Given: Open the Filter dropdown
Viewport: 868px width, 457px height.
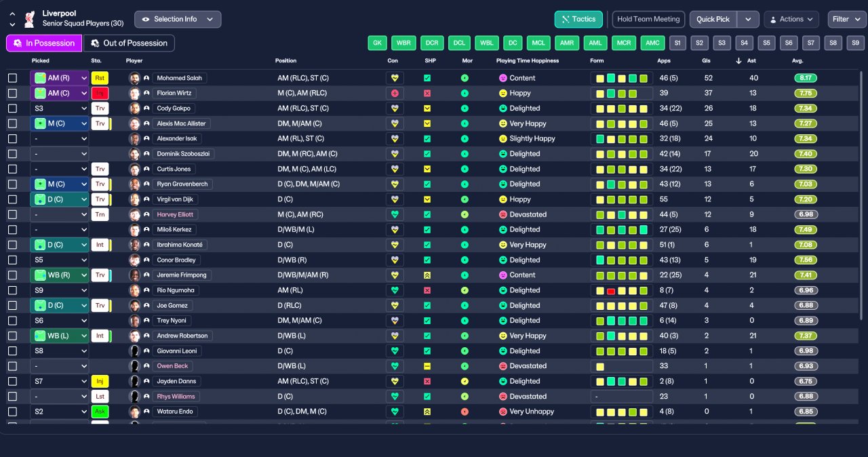Looking at the screenshot, I should coord(846,19).
